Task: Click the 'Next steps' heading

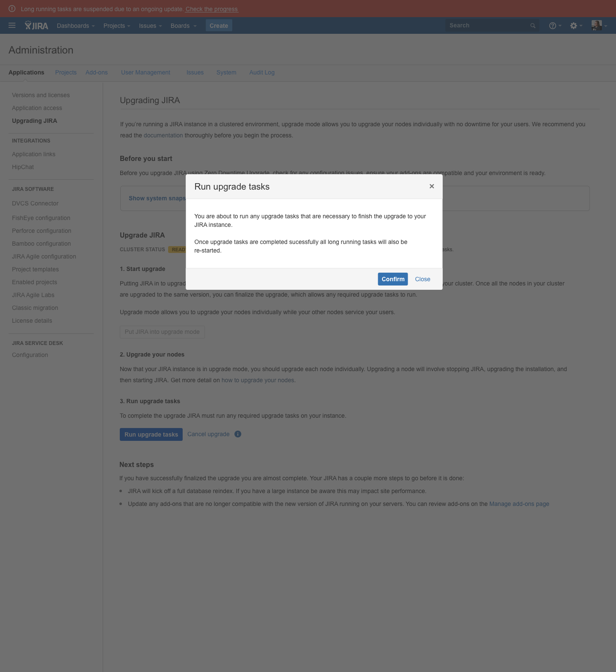Action: point(136,464)
